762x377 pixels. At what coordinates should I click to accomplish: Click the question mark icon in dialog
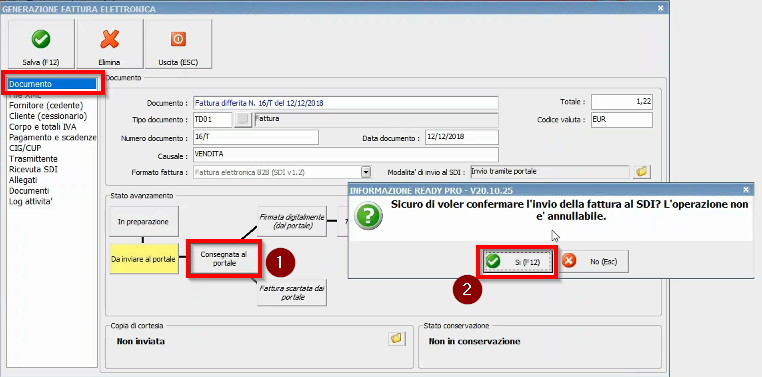pyautogui.click(x=368, y=217)
